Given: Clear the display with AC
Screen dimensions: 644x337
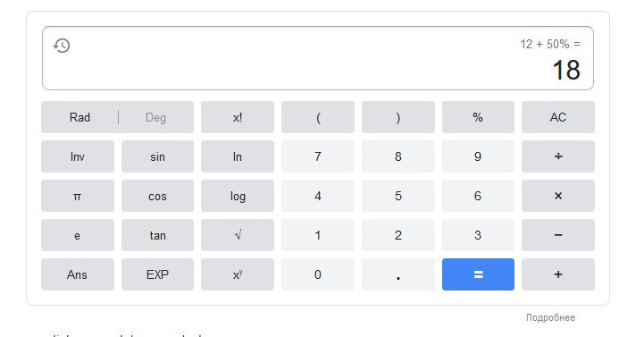Looking at the screenshot, I should [x=557, y=117].
